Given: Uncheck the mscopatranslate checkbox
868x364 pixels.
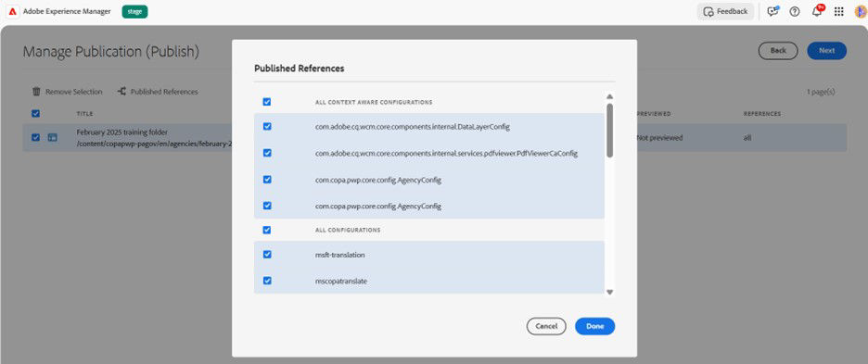Looking at the screenshot, I should click(267, 281).
